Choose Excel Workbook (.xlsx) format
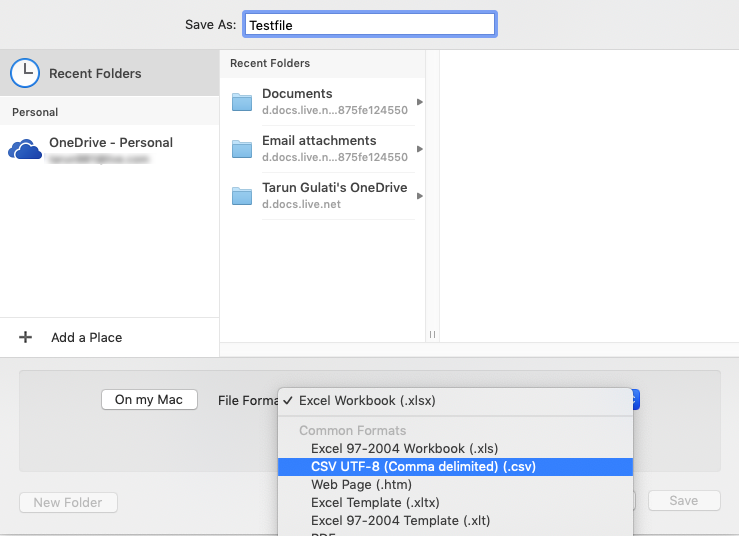 pyautogui.click(x=455, y=401)
